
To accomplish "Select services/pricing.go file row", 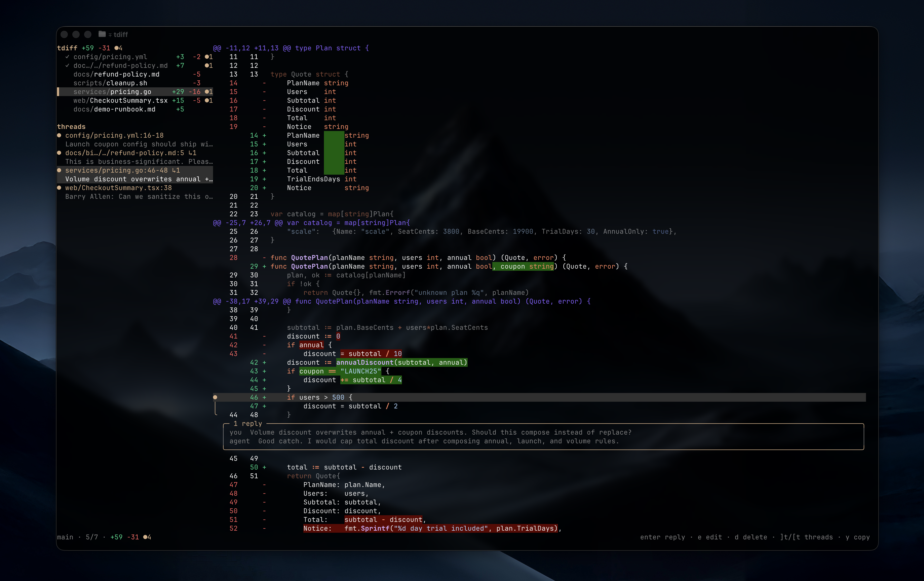I will coord(135,92).
